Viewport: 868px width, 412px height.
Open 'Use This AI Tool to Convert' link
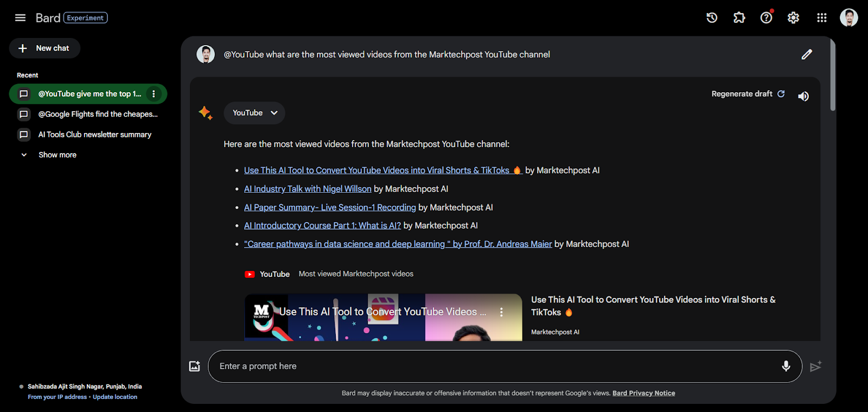click(382, 170)
